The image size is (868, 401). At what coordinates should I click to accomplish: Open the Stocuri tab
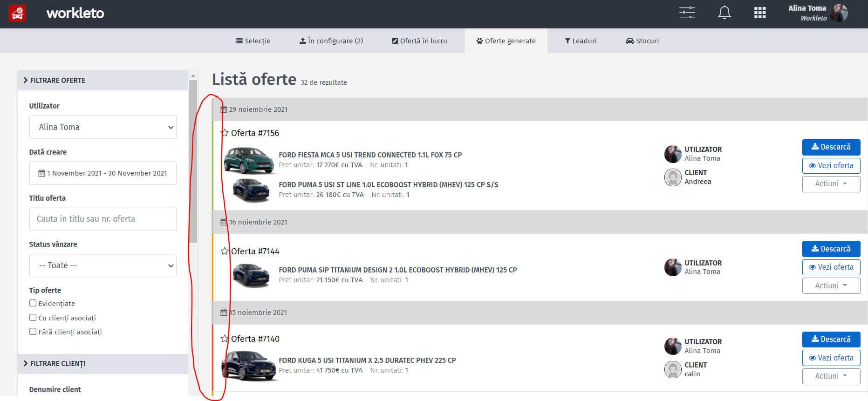[x=642, y=41]
